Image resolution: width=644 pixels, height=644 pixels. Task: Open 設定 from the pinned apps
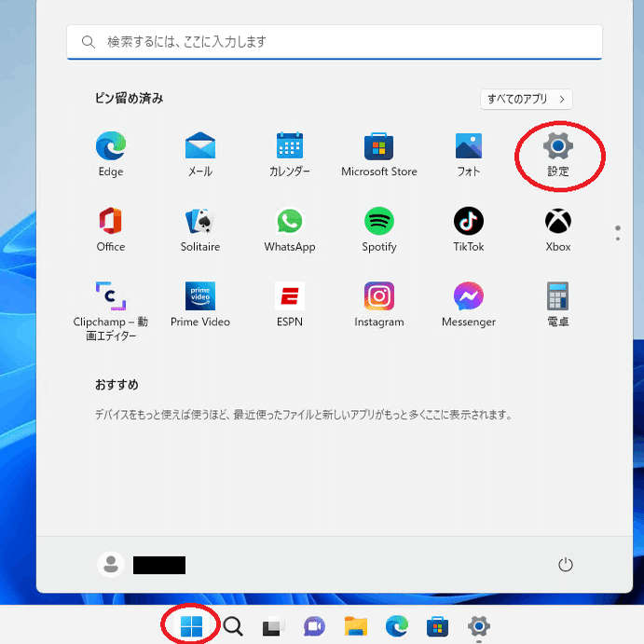pyautogui.click(x=557, y=154)
